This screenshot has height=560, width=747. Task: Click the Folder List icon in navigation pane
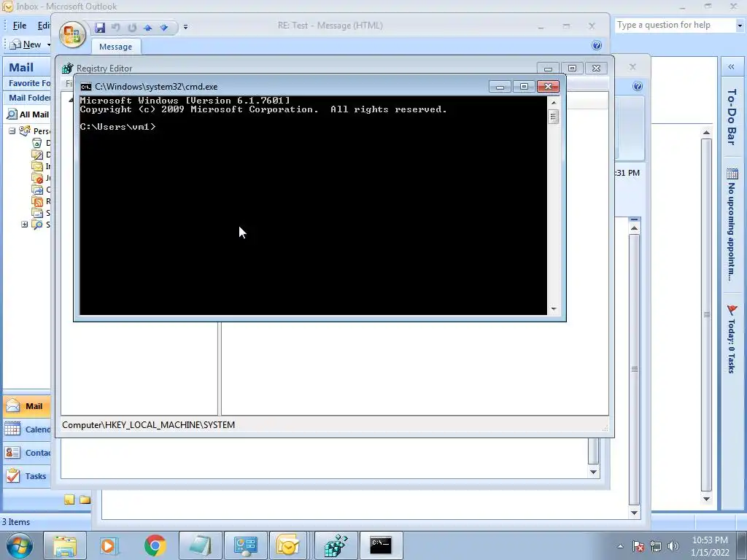pos(85,499)
